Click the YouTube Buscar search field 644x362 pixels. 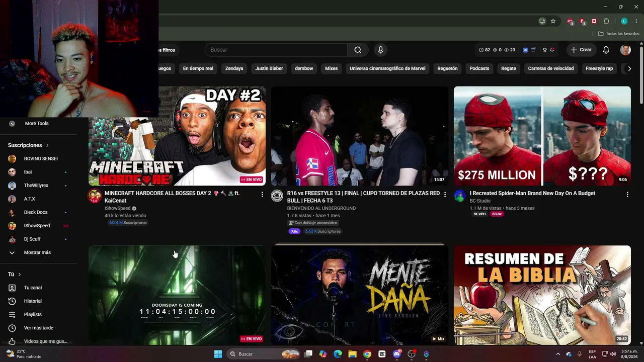(x=276, y=50)
